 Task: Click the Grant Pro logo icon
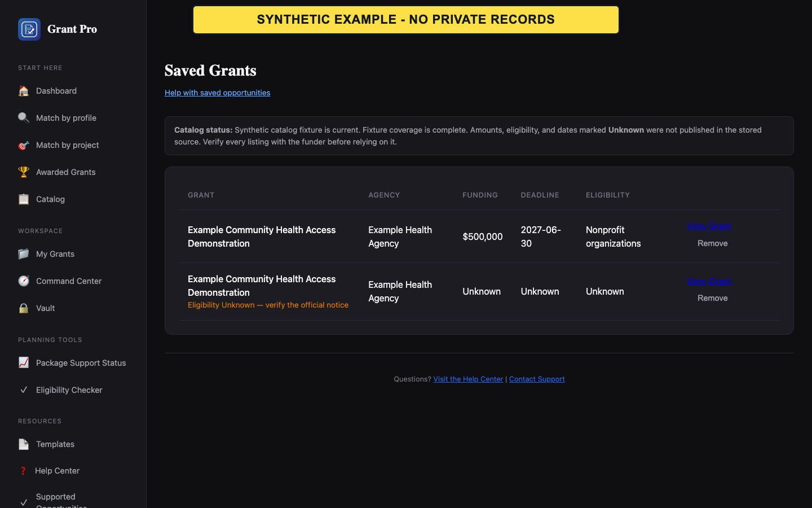point(29,29)
